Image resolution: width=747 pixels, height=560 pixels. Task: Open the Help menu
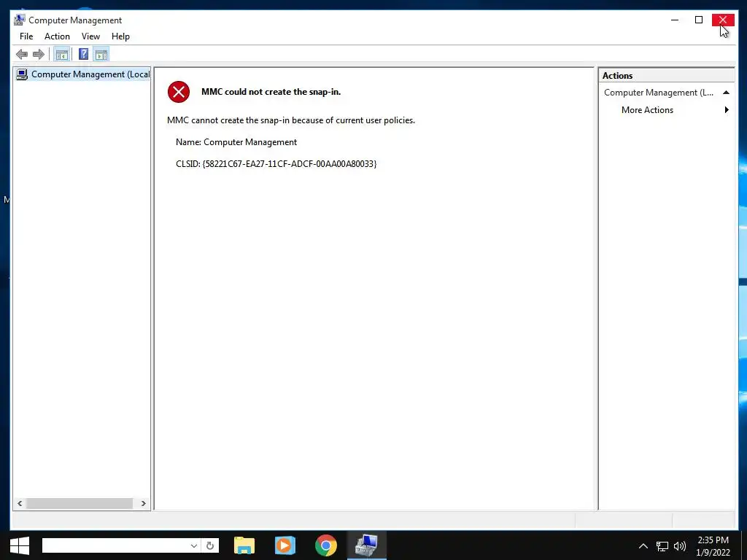pyautogui.click(x=120, y=36)
